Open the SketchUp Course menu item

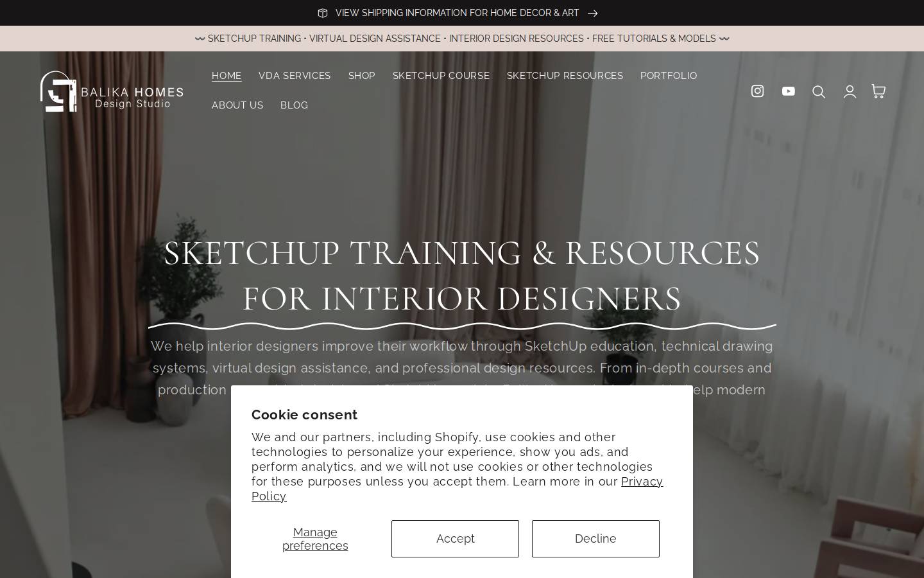(441, 76)
